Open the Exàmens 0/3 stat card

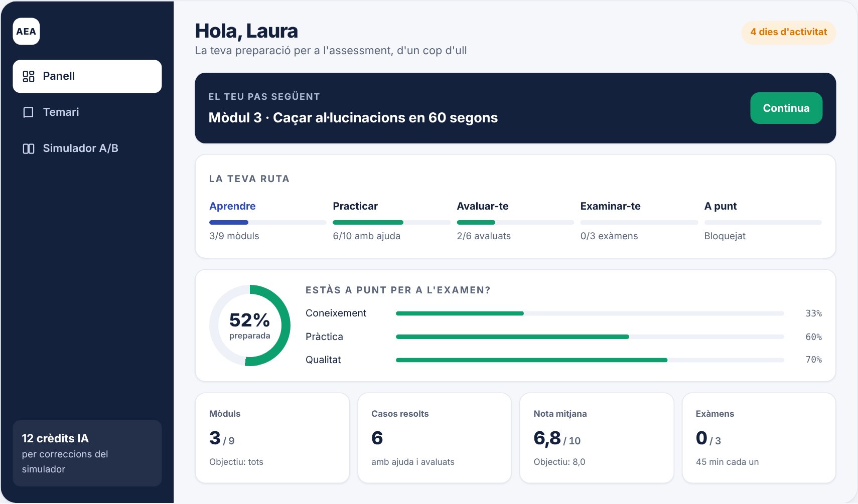[x=759, y=438]
